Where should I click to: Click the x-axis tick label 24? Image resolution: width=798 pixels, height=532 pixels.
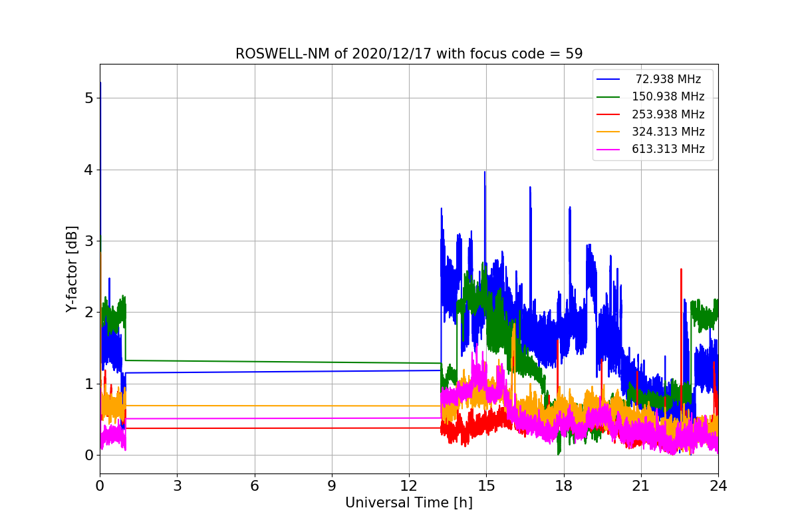[x=718, y=486]
